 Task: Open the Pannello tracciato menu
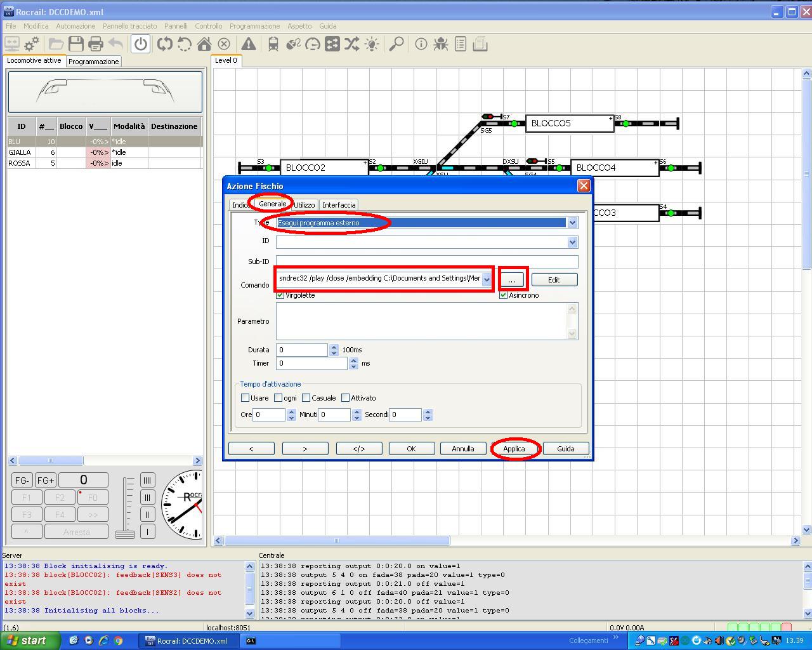(129, 26)
